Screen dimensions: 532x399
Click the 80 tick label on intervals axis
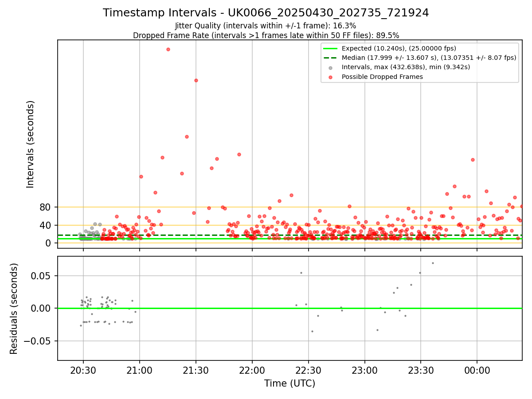pyautogui.click(x=46, y=207)
